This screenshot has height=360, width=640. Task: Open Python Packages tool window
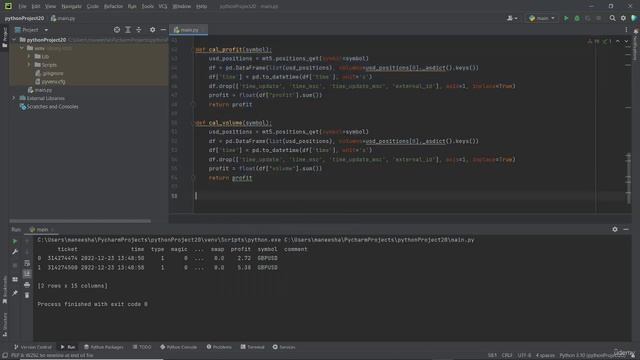pos(104,347)
